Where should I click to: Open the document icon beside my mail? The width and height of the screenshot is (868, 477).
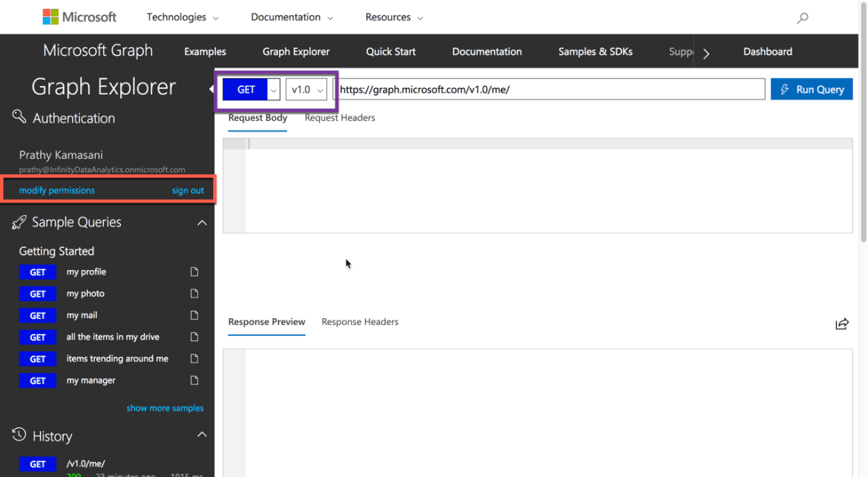point(194,315)
